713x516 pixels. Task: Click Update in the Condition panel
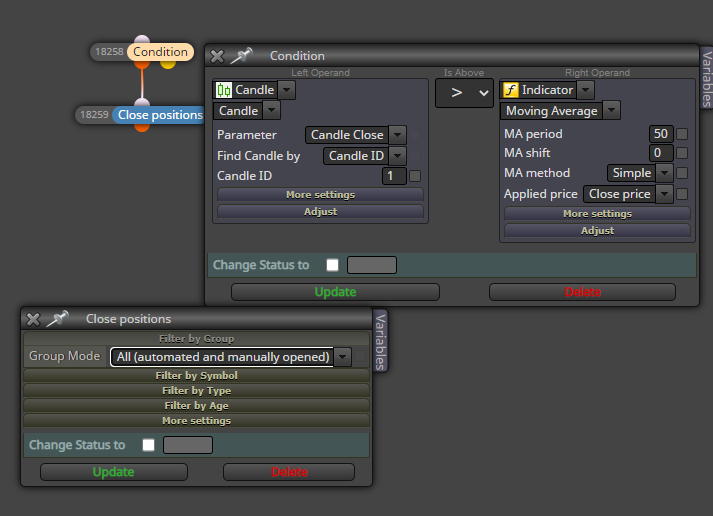(335, 292)
